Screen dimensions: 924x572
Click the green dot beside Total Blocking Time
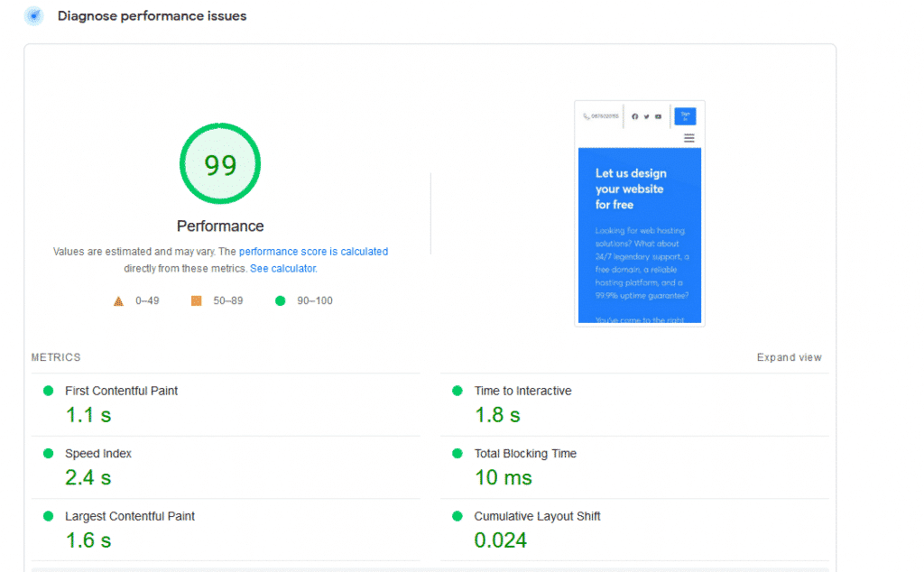point(457,454)
